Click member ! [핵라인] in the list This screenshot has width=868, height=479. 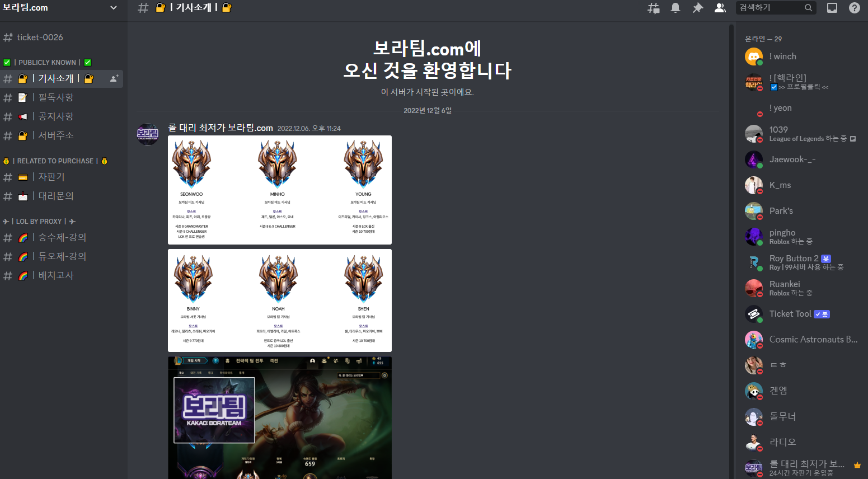point(801,82)
